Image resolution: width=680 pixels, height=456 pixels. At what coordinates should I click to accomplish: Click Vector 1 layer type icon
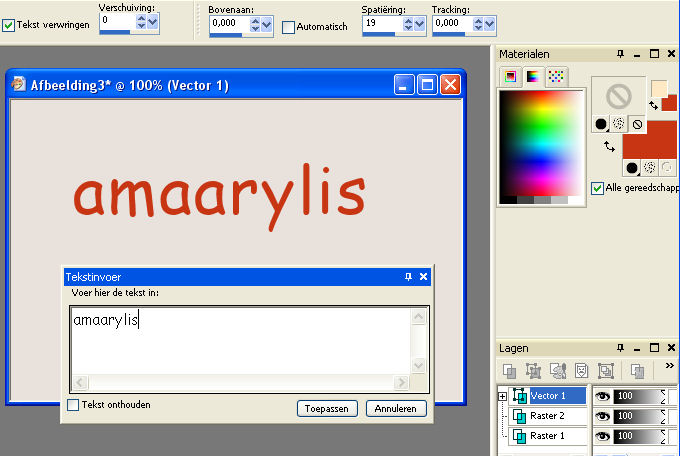coord(520,396)
